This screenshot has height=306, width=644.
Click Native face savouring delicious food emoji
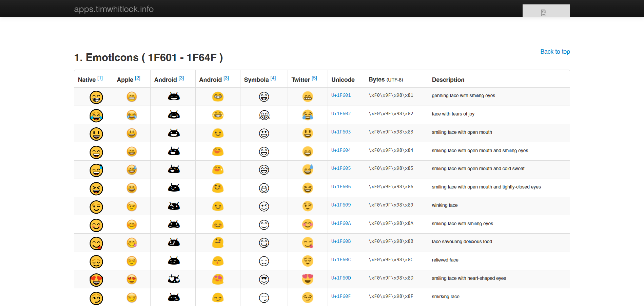coord(96,244)
